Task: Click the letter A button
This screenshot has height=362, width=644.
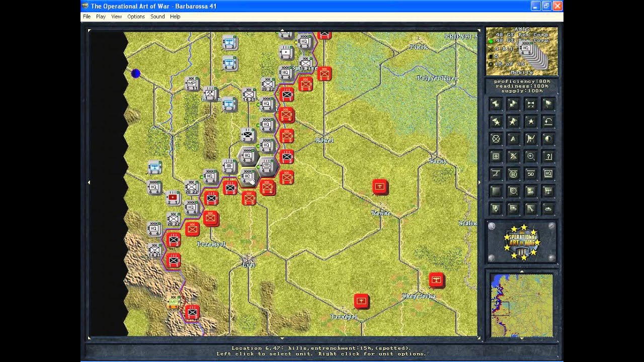Action: (513, 139)
